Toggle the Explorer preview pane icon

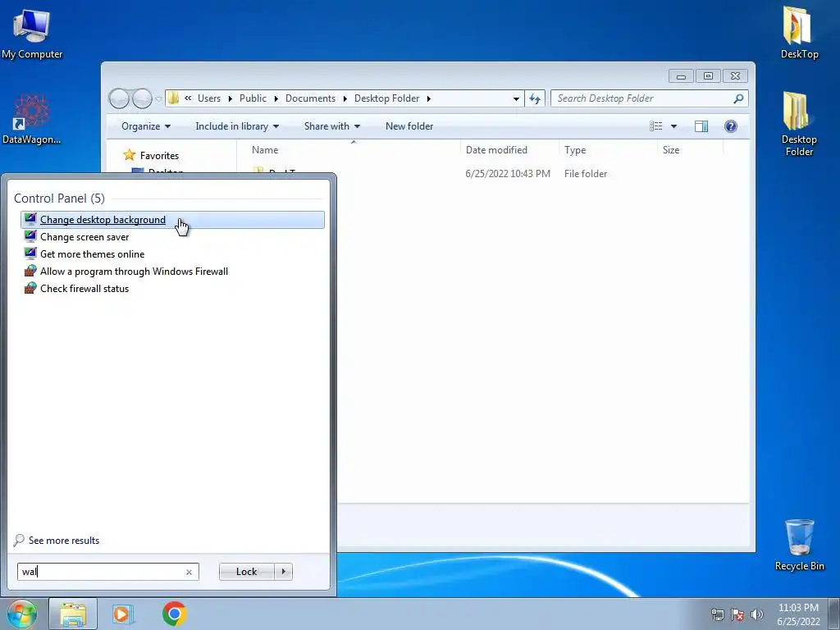coord(701,126)
